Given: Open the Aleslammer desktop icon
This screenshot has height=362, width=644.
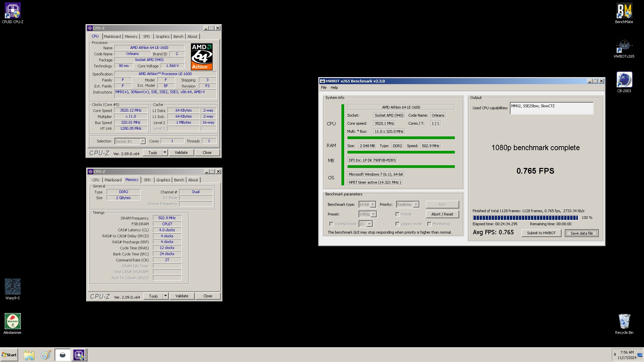Looking at the screenshot, I should [12, 324].
